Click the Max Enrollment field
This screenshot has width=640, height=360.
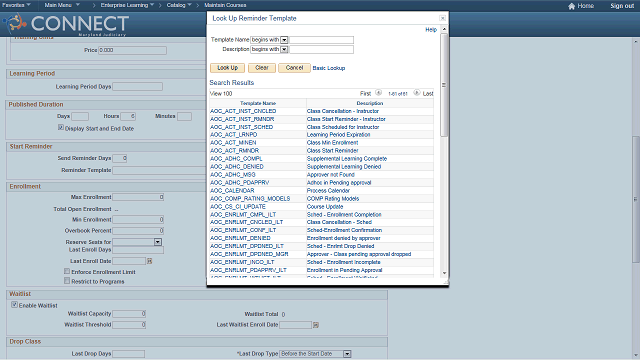pos(138,197)
